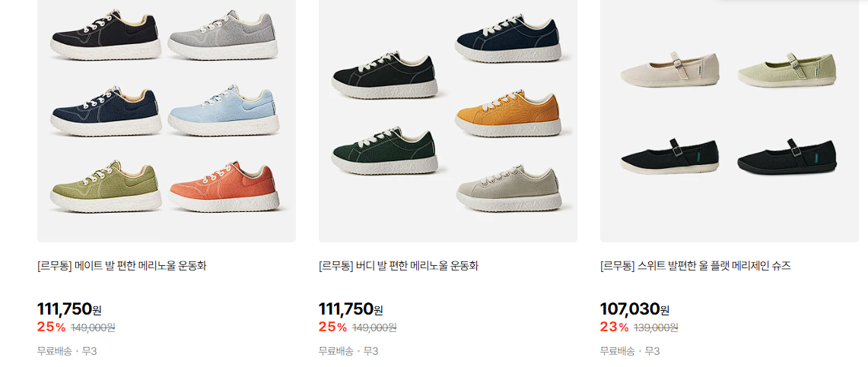868x367 pixels.
Task: Click the 버디 발 편한 메리노울 운동화 title
Action: pyautogui.click(x=399, y=266)
